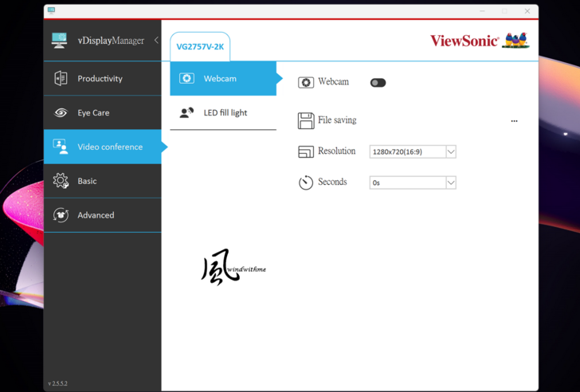Click the Productivity split-screen icon

tap(61, 78)
